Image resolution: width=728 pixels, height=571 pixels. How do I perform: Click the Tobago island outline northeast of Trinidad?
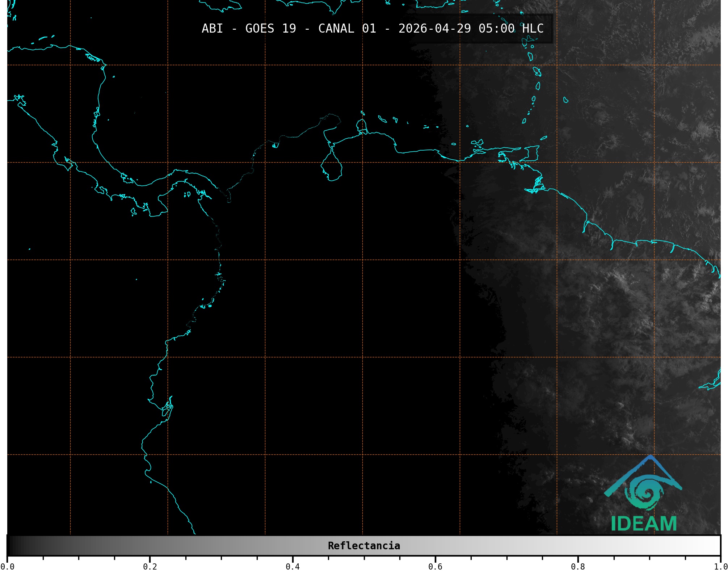[x=543, y=138]
